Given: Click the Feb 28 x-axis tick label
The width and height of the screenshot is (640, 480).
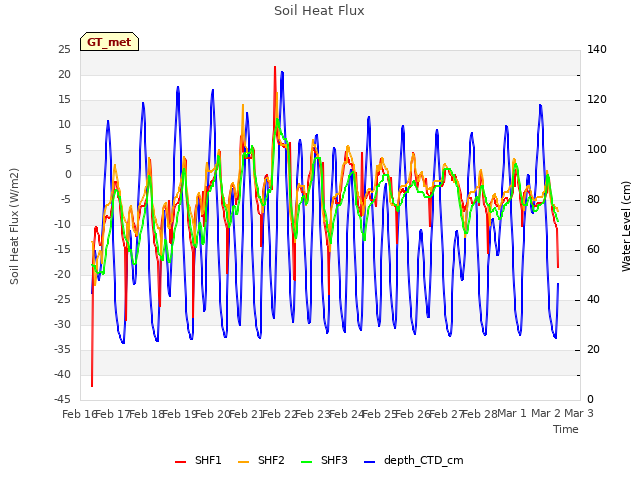Looking at the screenshot, I should [479, 414].
